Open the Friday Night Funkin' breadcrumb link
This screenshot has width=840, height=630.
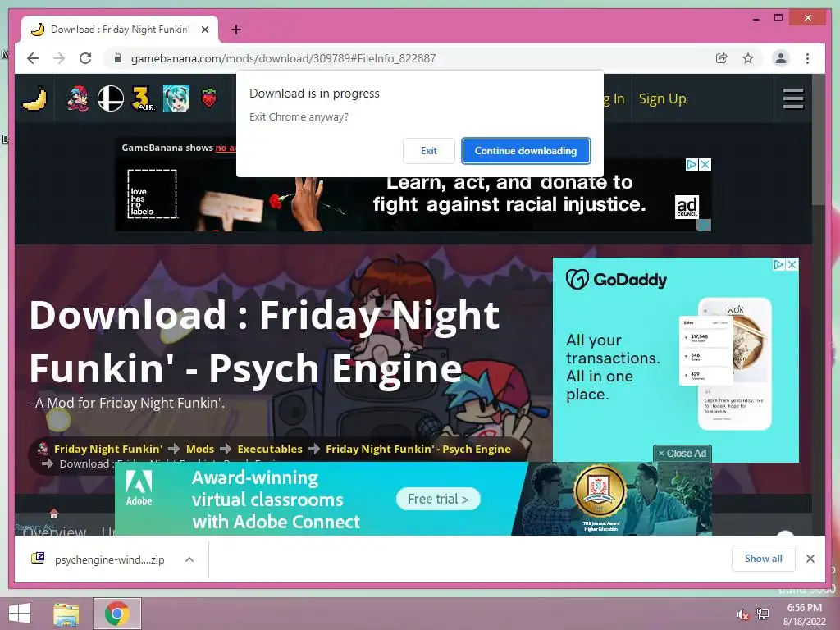108,449
